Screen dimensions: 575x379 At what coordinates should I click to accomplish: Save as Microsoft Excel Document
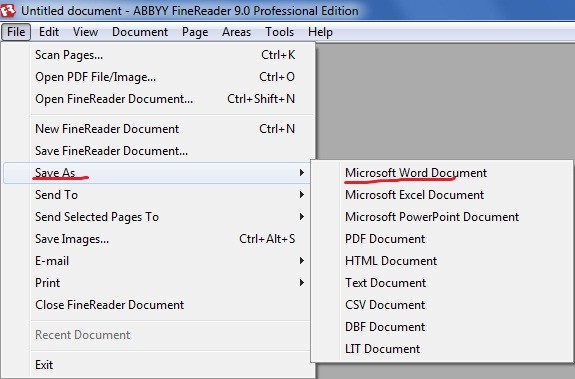(x=442, y=195)
